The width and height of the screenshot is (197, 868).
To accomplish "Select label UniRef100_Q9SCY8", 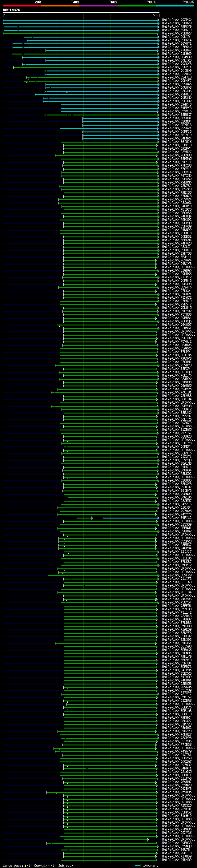I will click(x=176, y=64).
